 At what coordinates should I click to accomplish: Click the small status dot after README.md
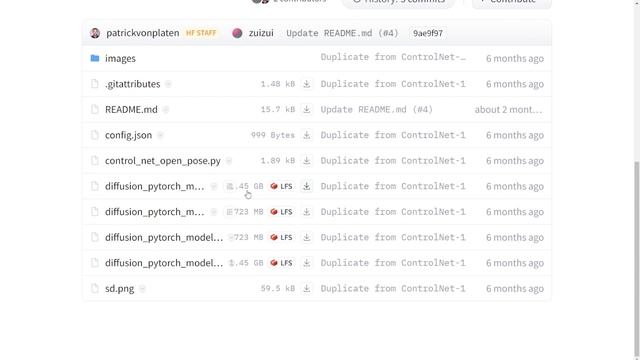pos(166,110)
